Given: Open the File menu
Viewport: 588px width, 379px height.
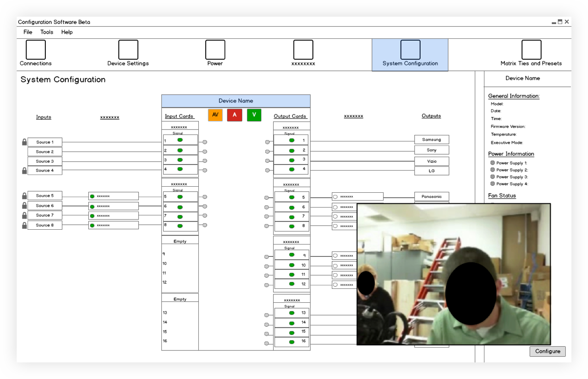Looking at the screenshot, I should (27, 32).
